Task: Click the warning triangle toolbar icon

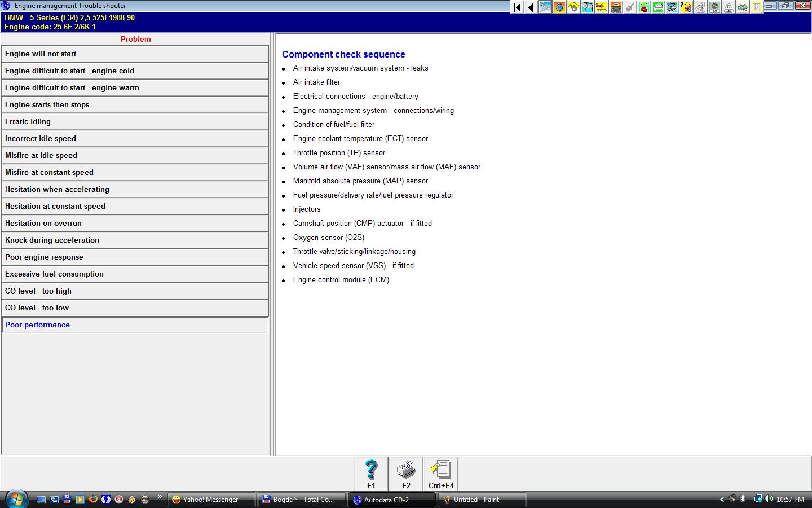Action: pyautogui.click(x=729, y=7)
